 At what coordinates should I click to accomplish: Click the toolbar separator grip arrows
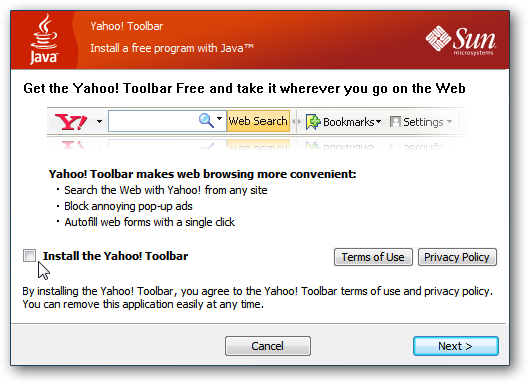tap(296, 121)
